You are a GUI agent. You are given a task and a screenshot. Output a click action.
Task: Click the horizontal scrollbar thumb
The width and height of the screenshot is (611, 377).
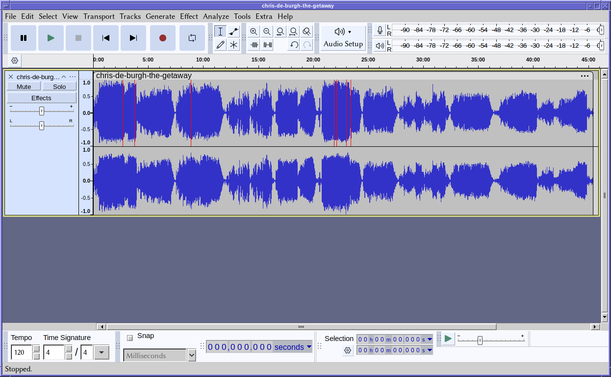[x=302, y=327]
